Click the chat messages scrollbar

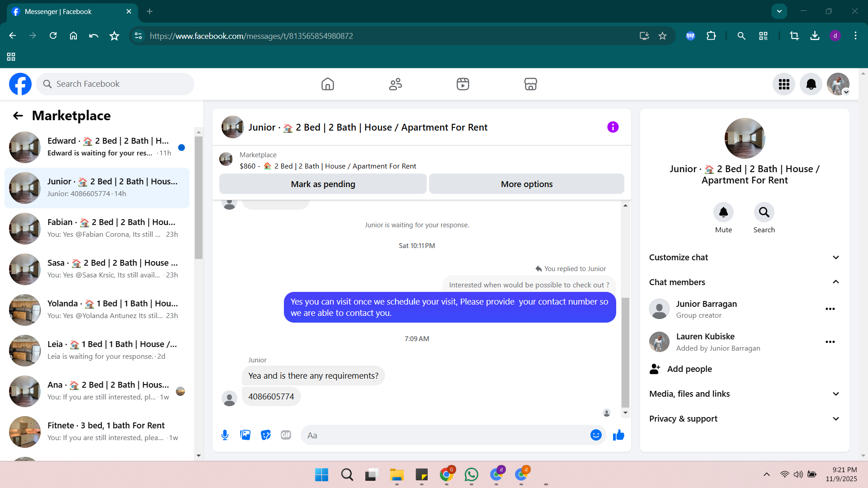tap(625, 352)
